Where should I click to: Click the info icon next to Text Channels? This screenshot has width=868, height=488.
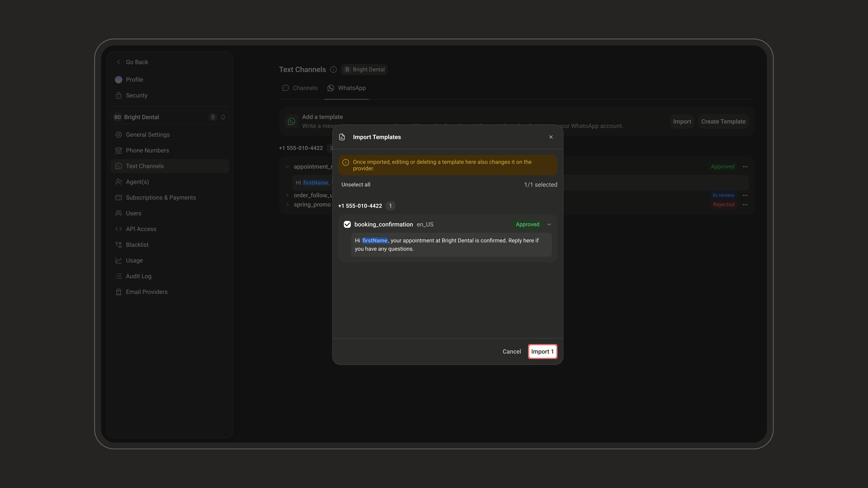333,69
